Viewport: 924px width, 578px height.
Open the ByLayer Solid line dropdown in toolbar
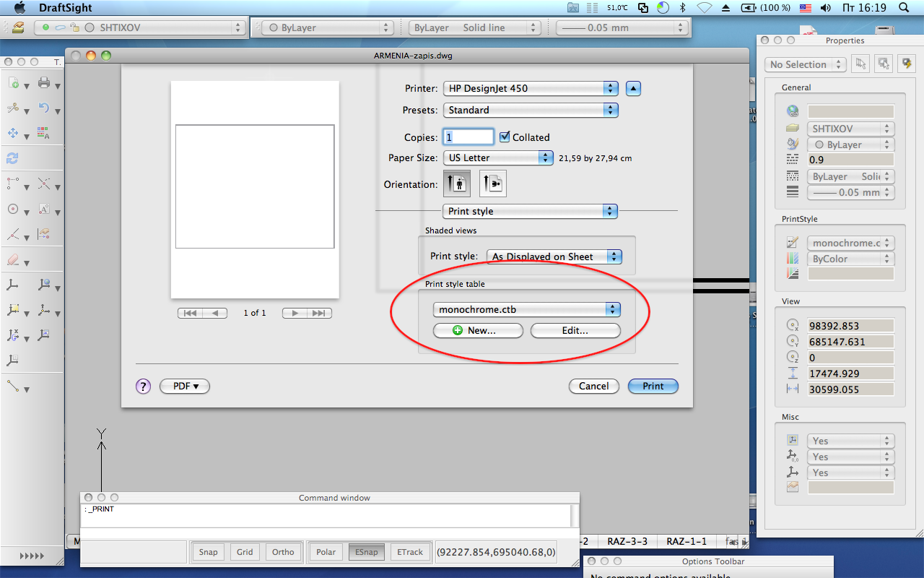[474, 27]
